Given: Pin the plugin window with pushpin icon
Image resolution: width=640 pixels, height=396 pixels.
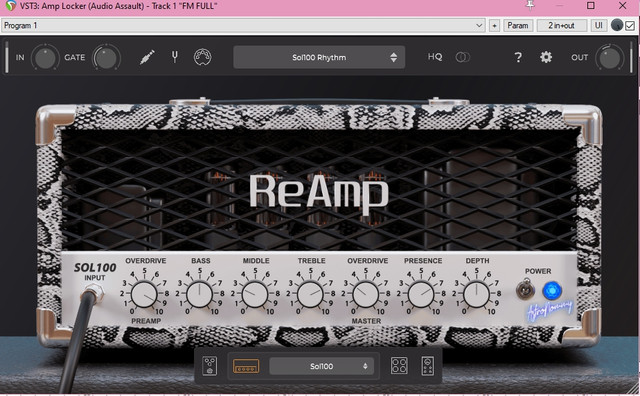Looking at the screenshot, I should [530, 5].
